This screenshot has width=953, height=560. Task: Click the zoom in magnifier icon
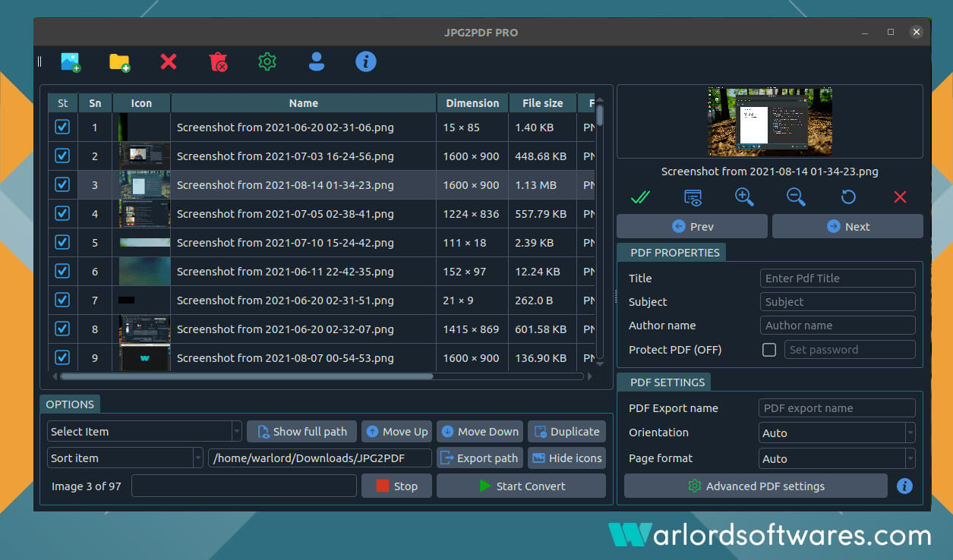point(744,197)
